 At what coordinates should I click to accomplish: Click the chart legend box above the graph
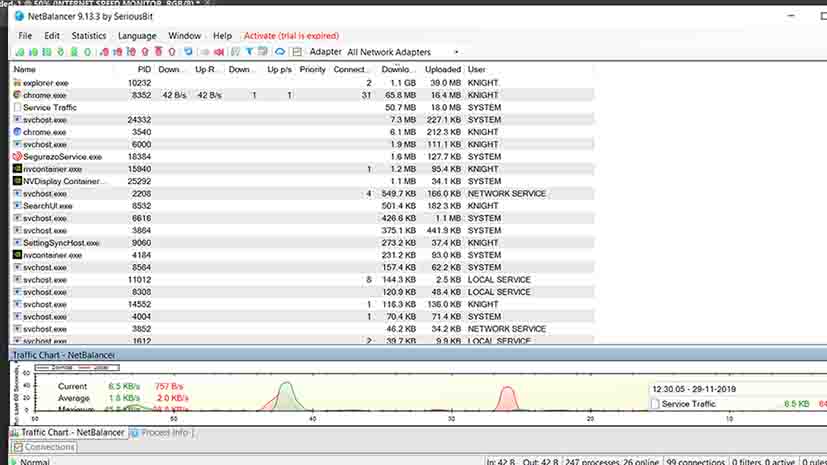(x=77, y=367)
